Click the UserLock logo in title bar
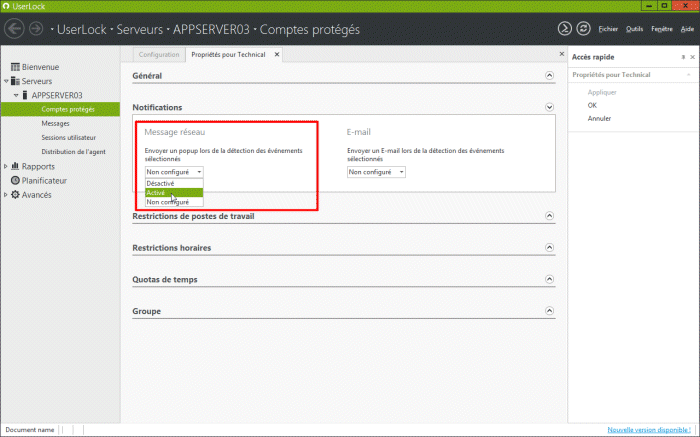Screen dimensions: 700x437 point(6,6)
